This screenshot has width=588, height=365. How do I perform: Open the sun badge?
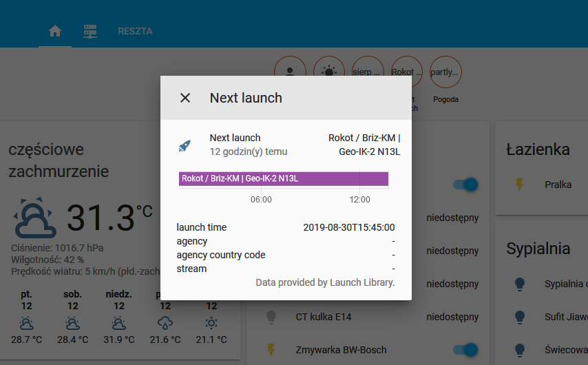329,70
